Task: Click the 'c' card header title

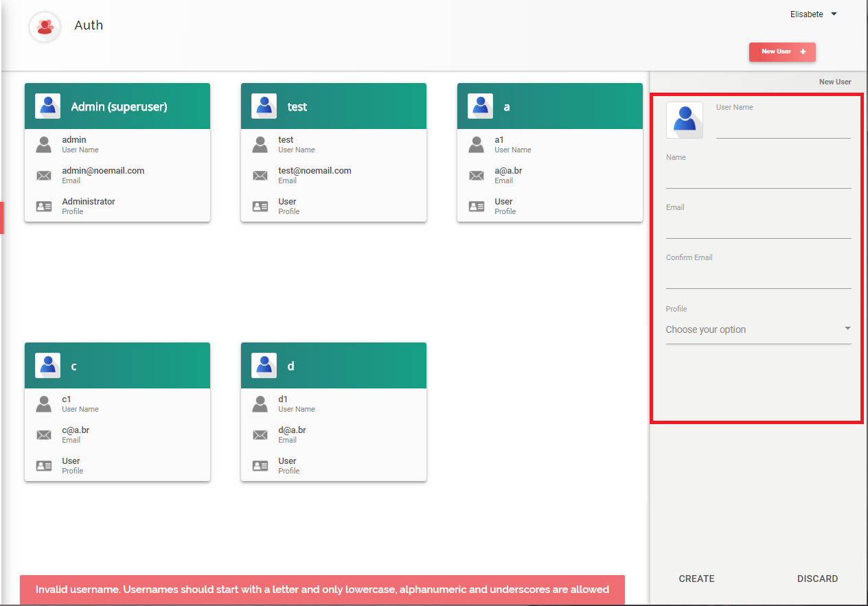Action: (x=74, y=366)
